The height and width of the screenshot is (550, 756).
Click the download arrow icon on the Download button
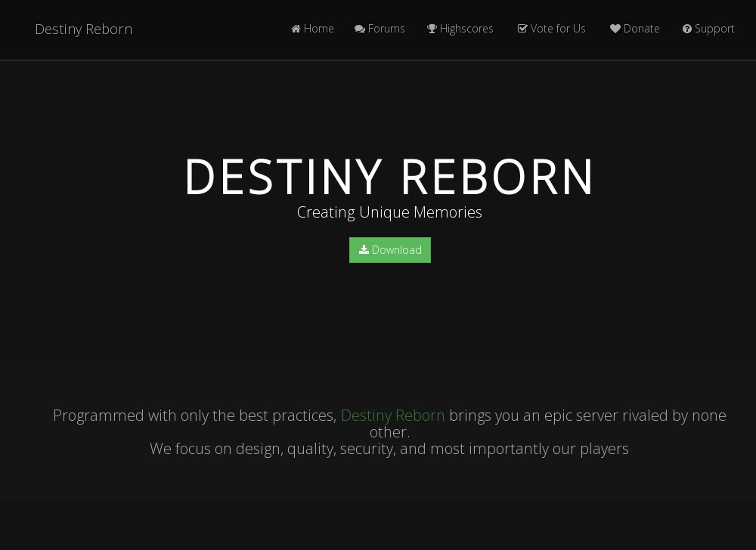point(364,249)
